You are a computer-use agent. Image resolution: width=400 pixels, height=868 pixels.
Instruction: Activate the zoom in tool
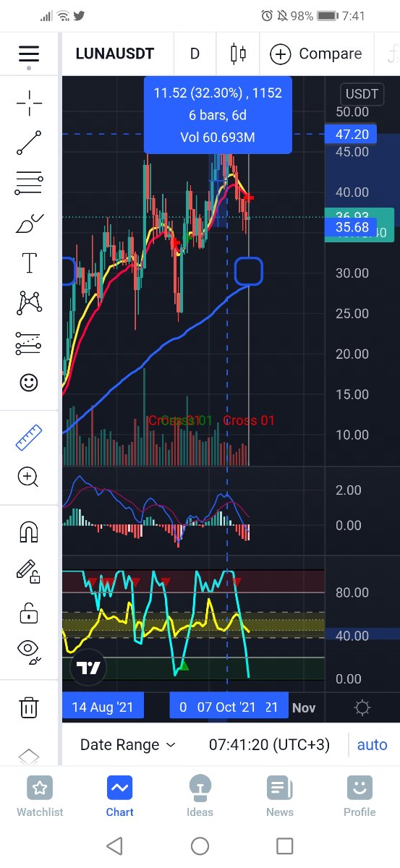click(29, 477)
